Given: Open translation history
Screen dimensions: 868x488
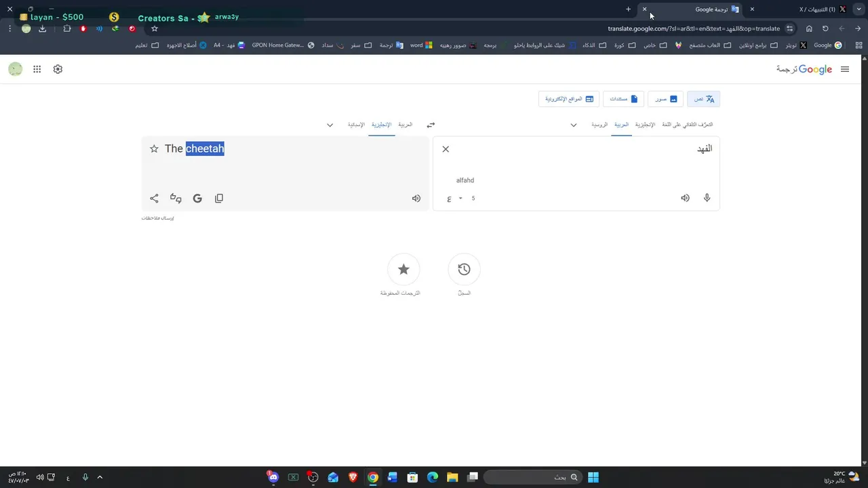Looking at the screenshot, I should [464, 269].
